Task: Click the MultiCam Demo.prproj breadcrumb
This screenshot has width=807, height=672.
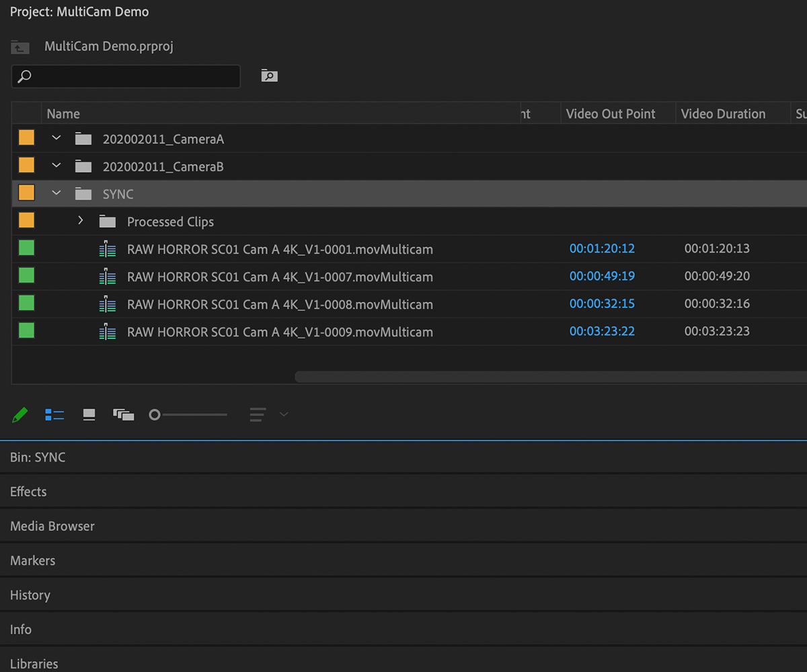Action: pyautogui.click(x=108, y=46)
